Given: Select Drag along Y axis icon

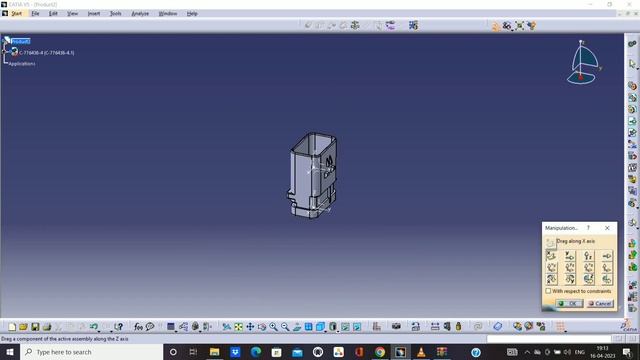Looking at the screenshot, I should point(569,256).
